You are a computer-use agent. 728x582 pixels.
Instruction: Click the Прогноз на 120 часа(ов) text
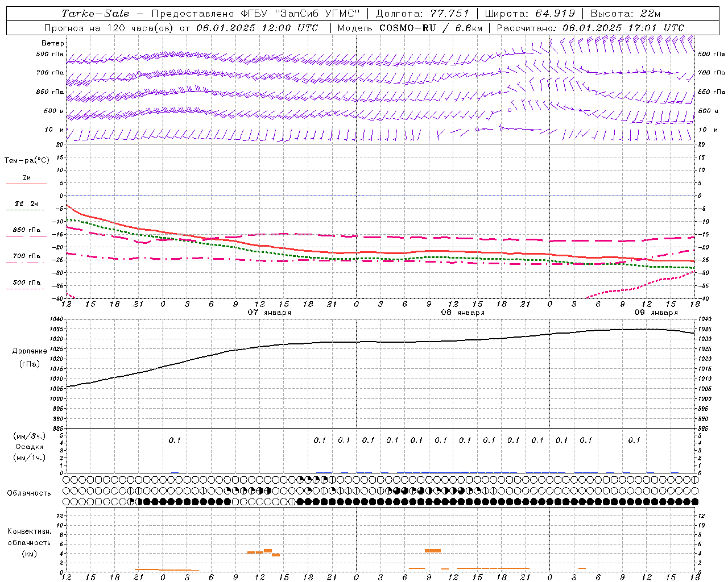tap(110, 28)
